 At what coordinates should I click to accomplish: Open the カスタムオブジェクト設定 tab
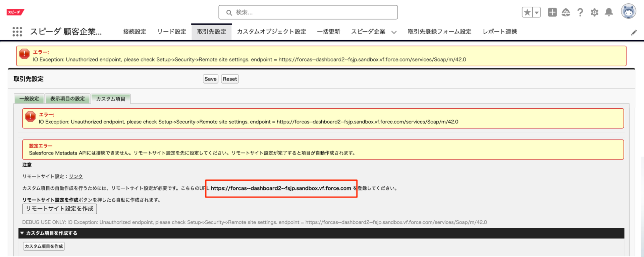[x=271, y=32]
